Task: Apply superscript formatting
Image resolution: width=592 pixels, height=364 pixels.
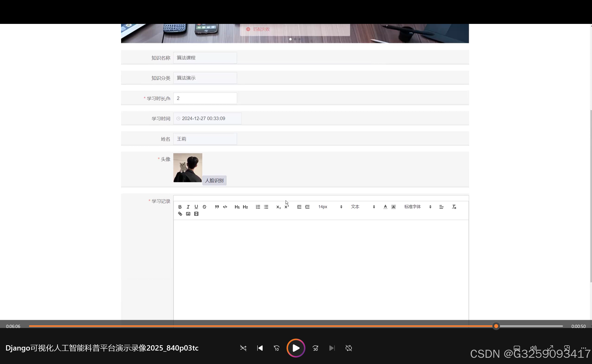Action: (x=287, y=207)
